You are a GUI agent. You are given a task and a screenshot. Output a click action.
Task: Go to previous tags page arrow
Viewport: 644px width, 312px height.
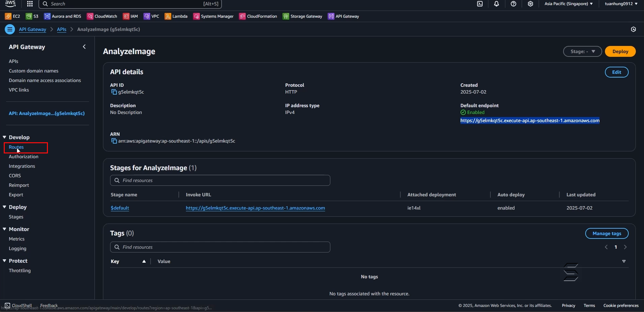tap(606, 247)
